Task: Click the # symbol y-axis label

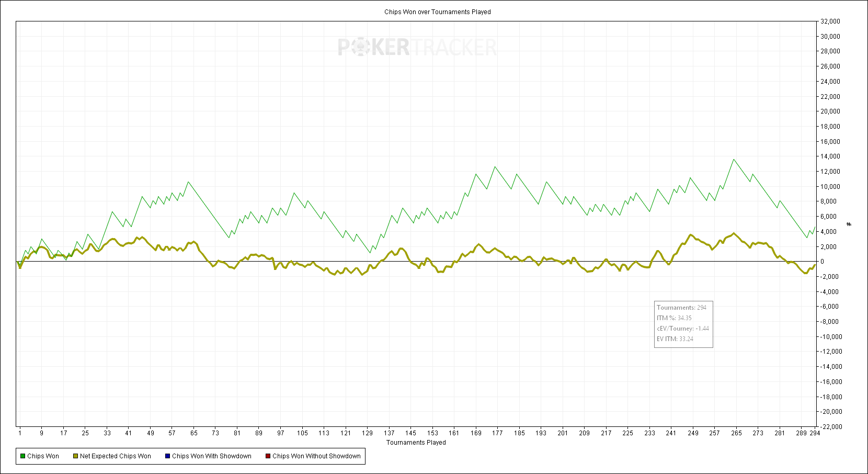Action: [849, 224]
